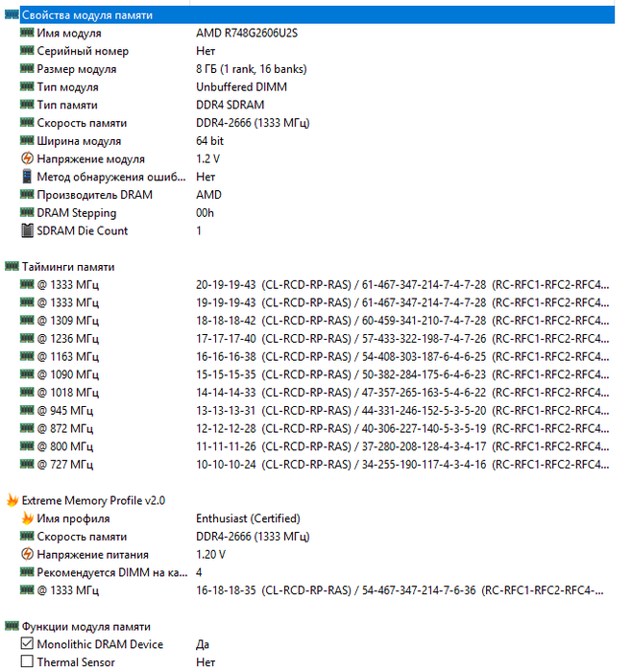Click the icon beside @ 1236 МГц
631x672 pixels.
(27, 338)
